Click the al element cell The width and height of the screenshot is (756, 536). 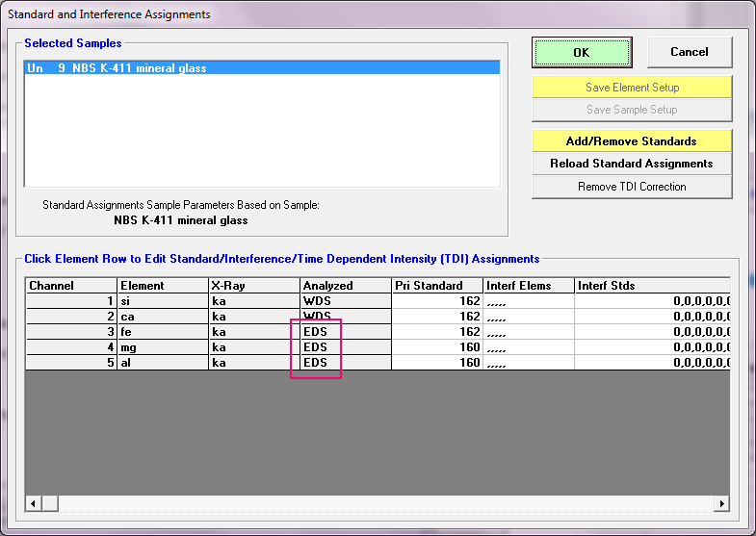tap(161, 363)
